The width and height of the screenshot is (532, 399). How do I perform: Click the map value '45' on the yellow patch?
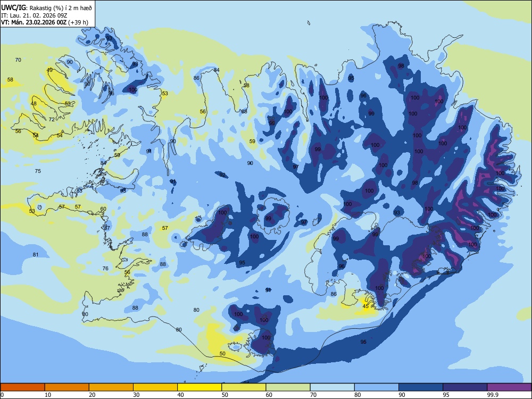365,306
